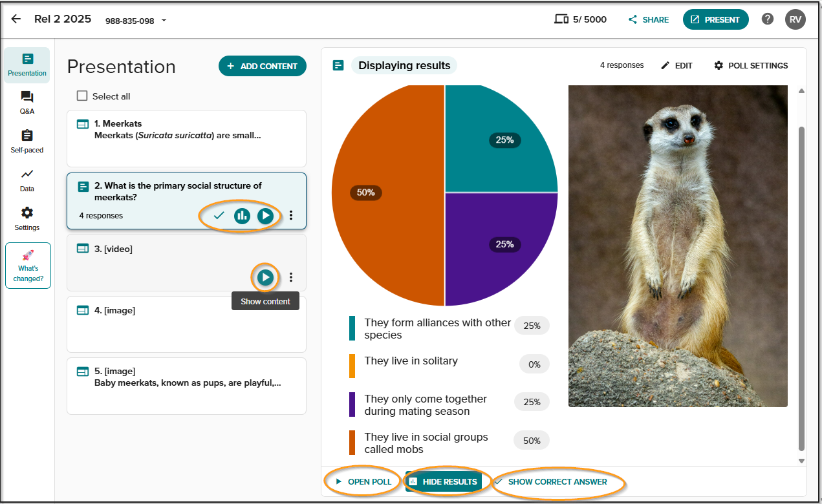The image size is (822, 504).
Task: Open the help question mark icon
Action: (768, 19)
